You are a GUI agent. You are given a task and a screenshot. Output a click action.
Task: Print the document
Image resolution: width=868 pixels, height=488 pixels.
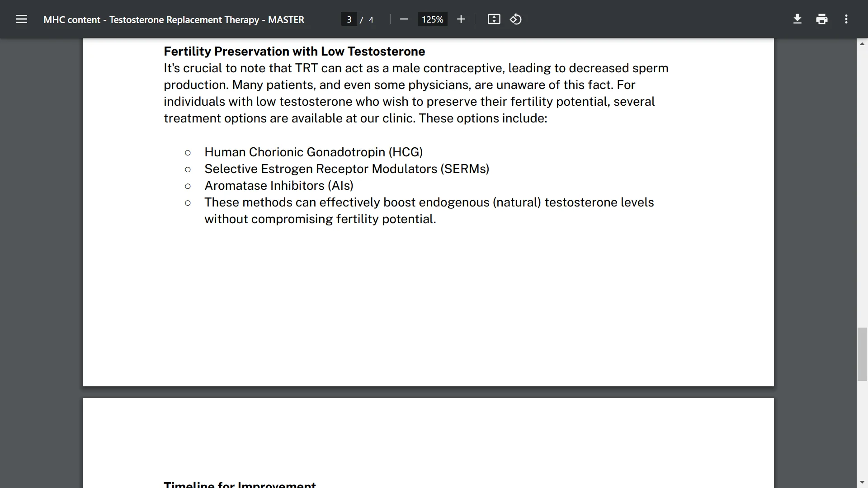tap(822, 19)
